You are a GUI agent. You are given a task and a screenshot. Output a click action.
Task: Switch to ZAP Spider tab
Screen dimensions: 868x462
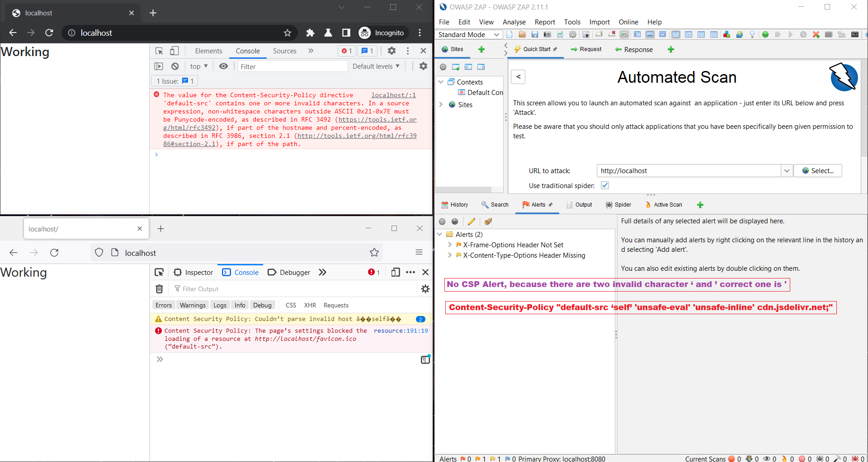point(618,205)
